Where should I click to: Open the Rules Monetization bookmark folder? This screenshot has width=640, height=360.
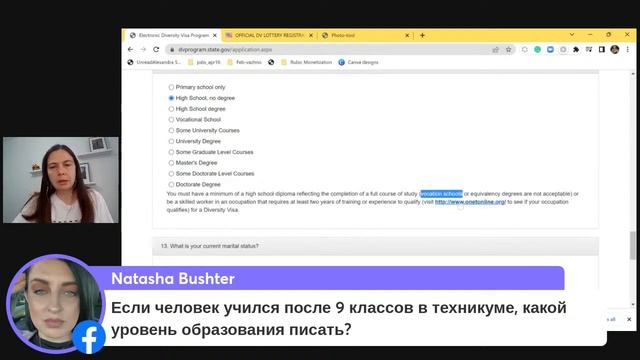pyautogui.click(x=307, y=62)
